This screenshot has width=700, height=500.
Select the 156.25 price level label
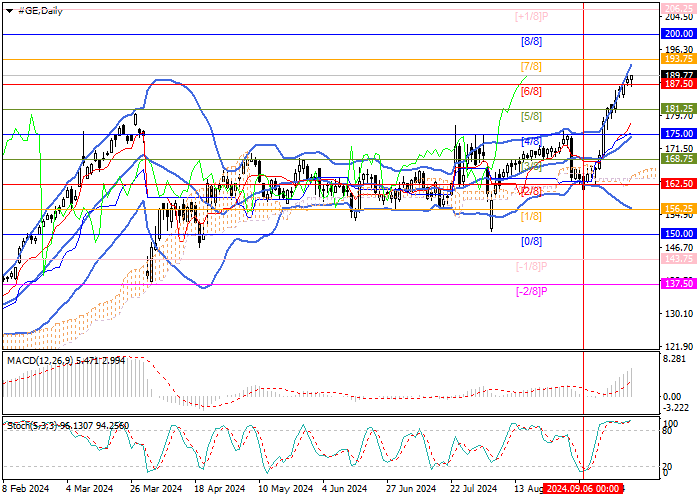(679, 209)
